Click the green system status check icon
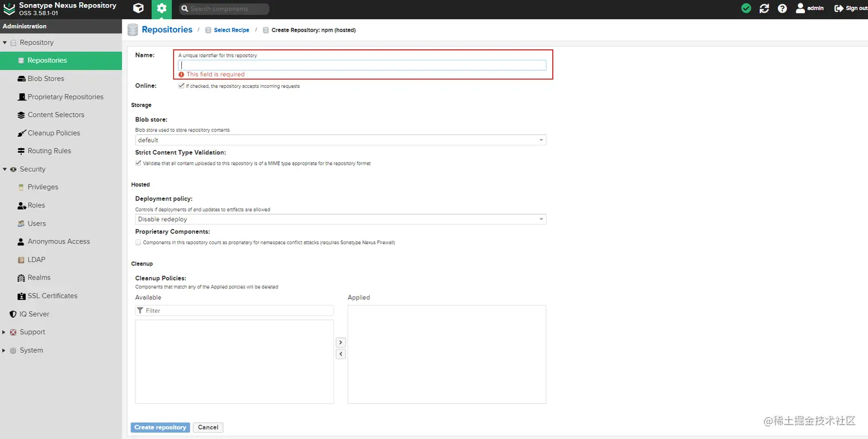 [x=746, y=9]
